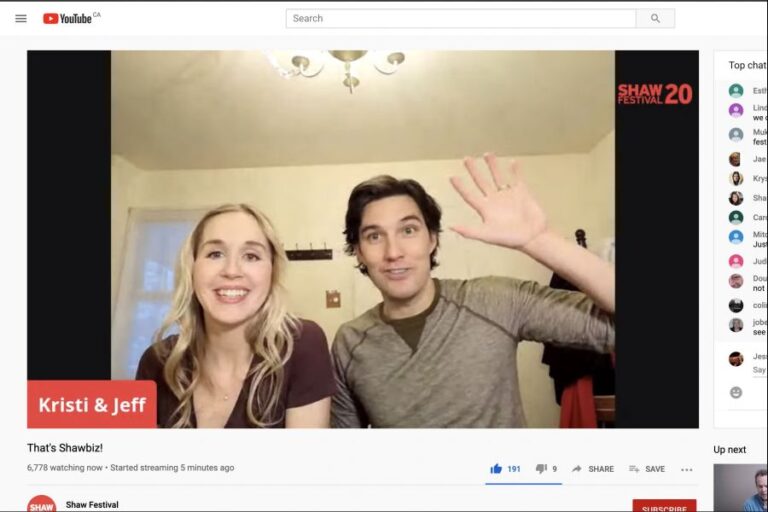This screenshot has height=512, width=768.
Task: Click the YouTube logo
Action: [x=68, y=18]
